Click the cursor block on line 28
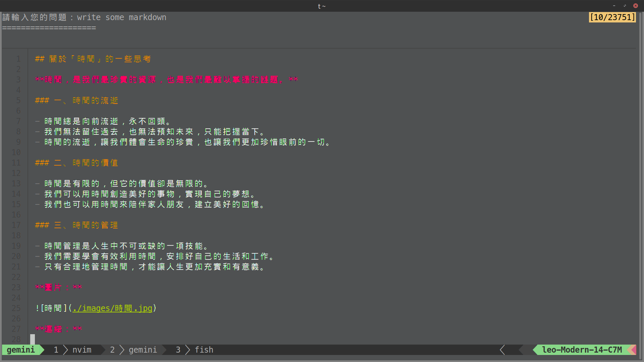Viewport: 644px width, 362px height. point(33,339)
